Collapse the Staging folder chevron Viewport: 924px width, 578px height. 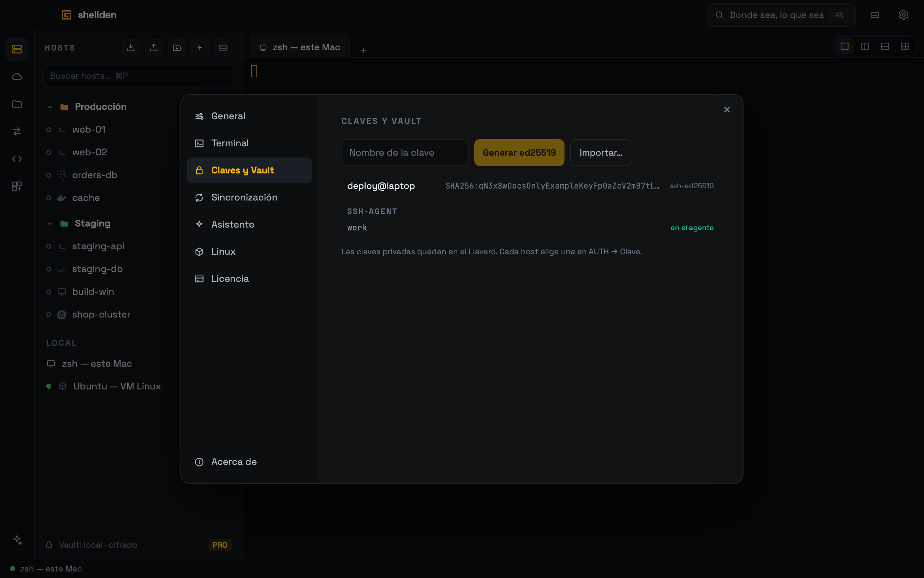coord(50,224)
